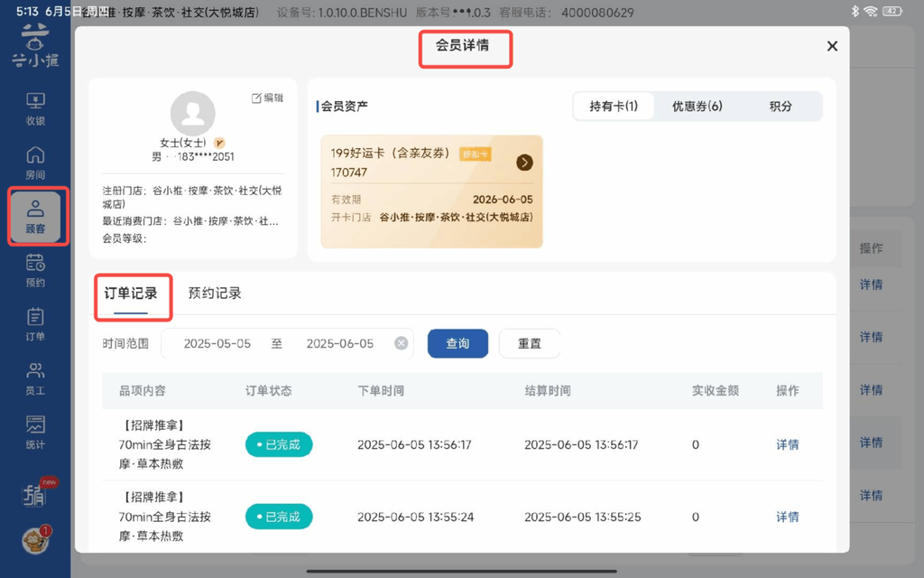Click the end date field 2025-06-05

point(340,343)
